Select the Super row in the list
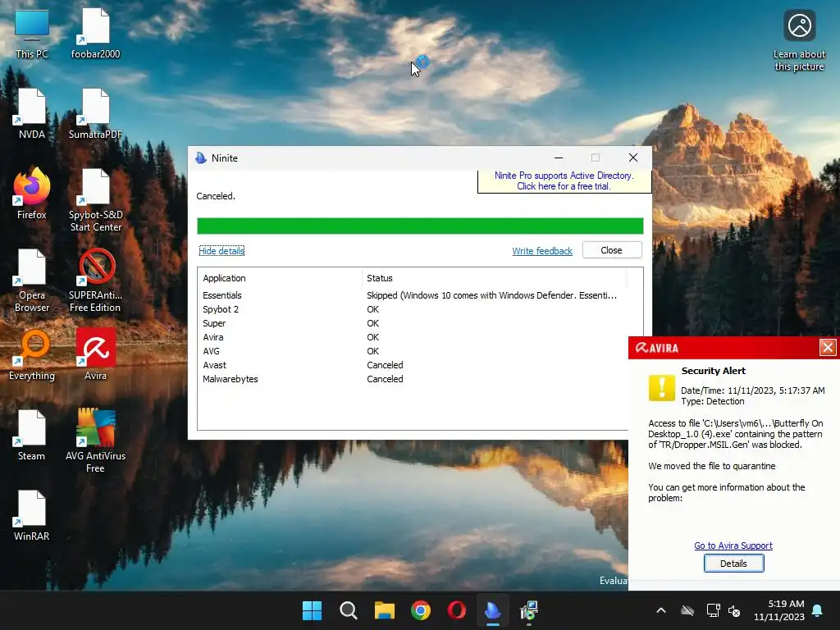840x630 pixels. tap(413, 323)
